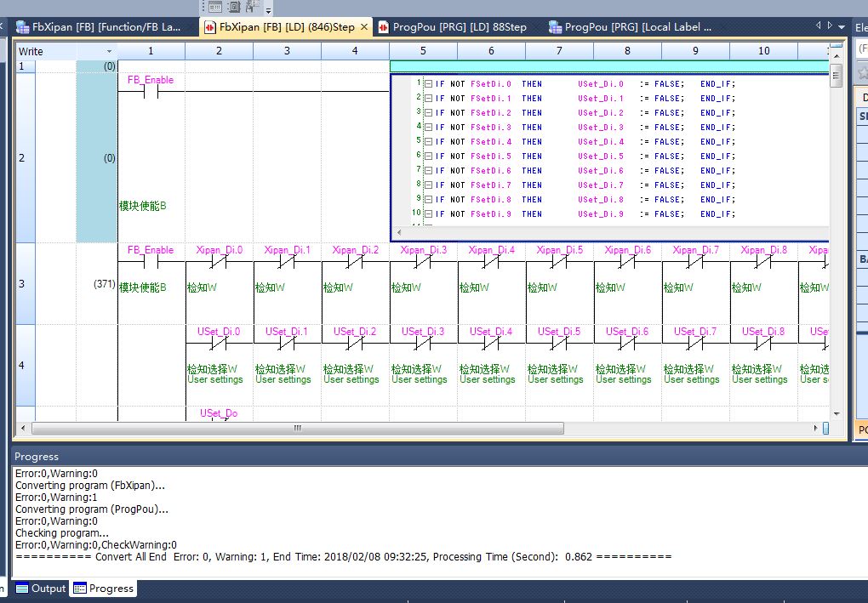Open the Write mode dropdown
The image size is (868, 603).
[108, 51]
